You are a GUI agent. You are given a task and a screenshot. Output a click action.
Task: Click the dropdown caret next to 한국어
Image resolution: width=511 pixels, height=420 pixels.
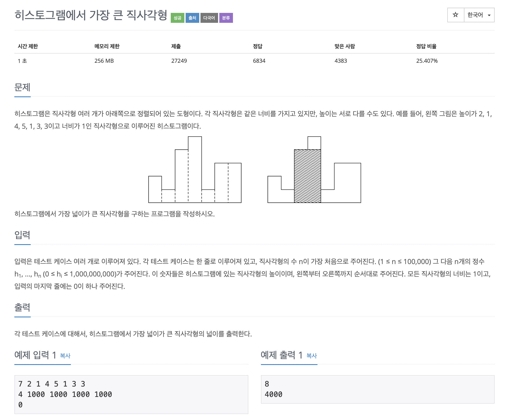pos(489,15)
